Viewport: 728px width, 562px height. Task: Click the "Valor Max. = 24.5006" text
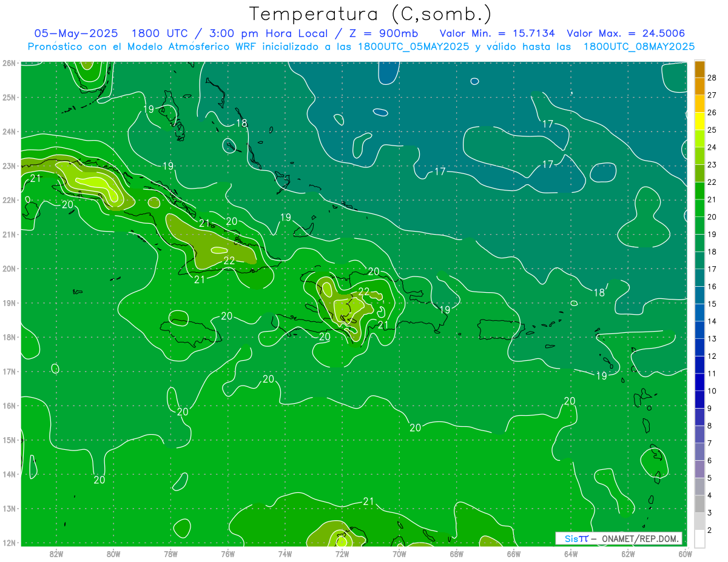[x=626, y=33]
